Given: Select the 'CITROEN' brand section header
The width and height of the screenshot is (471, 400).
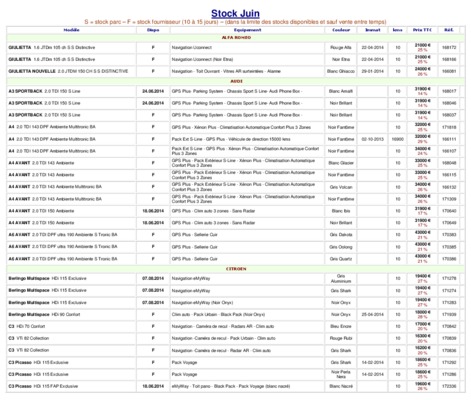Looking at the screenshot, I should pos(236,269).
